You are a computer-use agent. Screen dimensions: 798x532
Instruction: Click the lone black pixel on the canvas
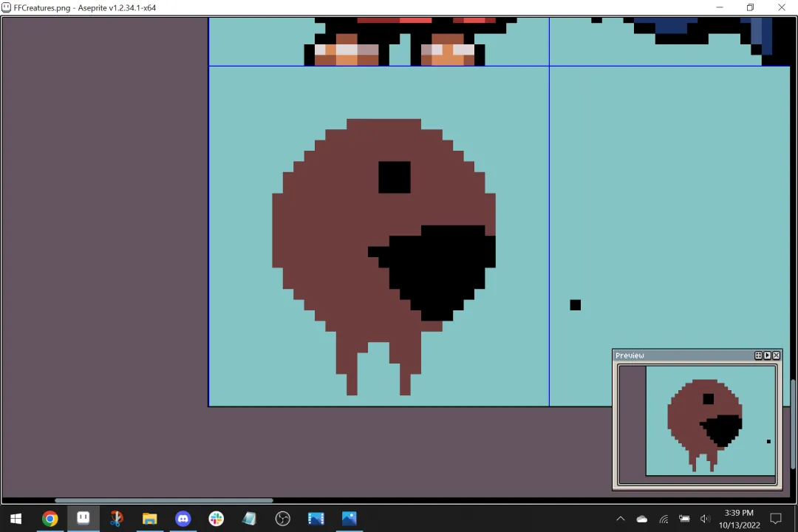575,305
